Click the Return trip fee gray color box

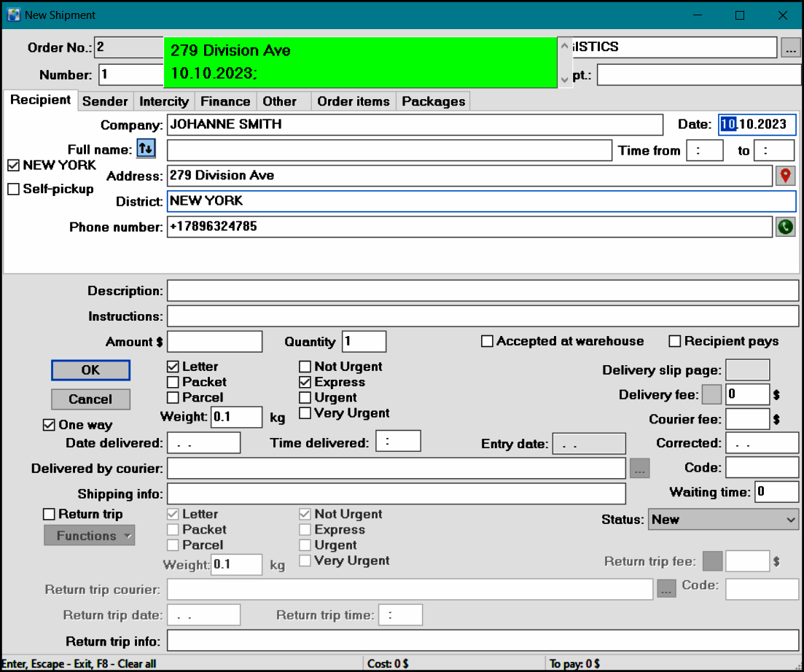(x=712, y=561)
